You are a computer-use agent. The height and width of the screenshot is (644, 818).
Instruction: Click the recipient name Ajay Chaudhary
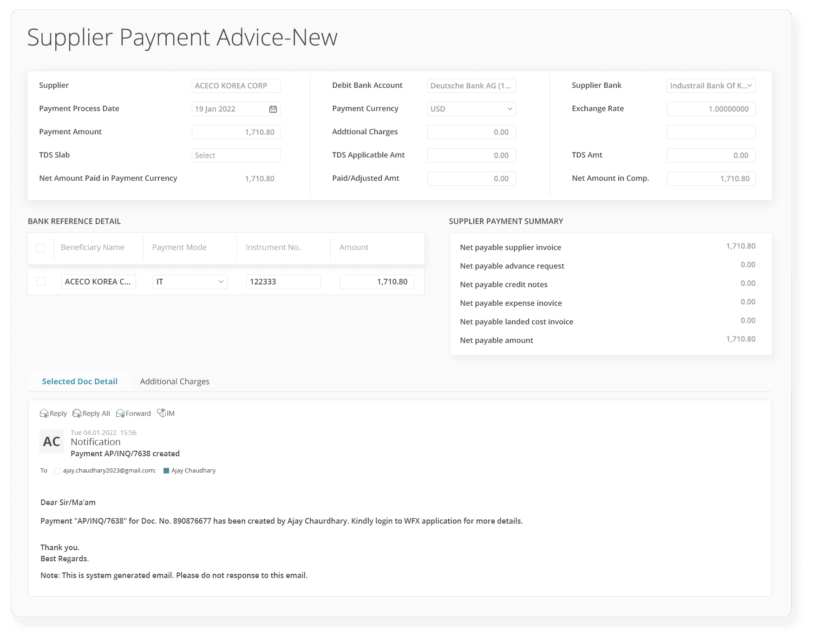click(x=194, y=471)
